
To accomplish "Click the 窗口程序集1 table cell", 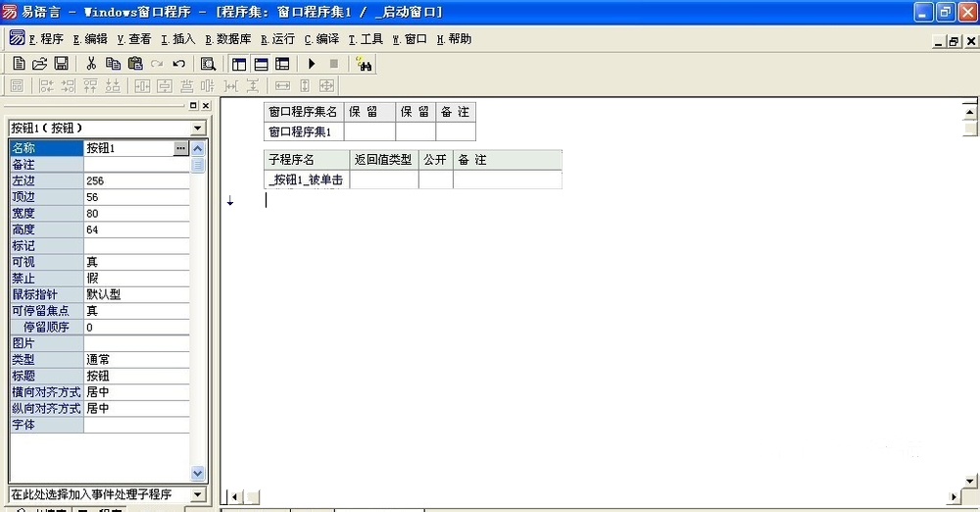I will point(304,131).
